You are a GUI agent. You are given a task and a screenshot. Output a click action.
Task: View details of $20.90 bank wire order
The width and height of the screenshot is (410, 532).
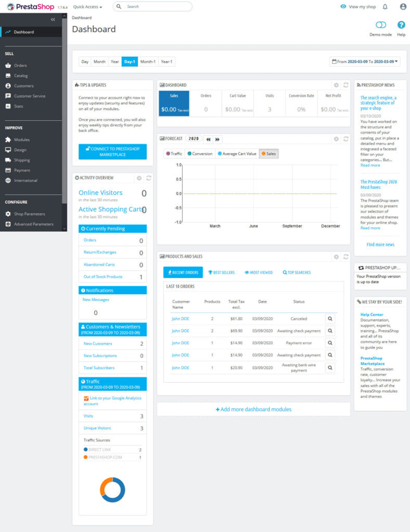(x=330, y=367)
